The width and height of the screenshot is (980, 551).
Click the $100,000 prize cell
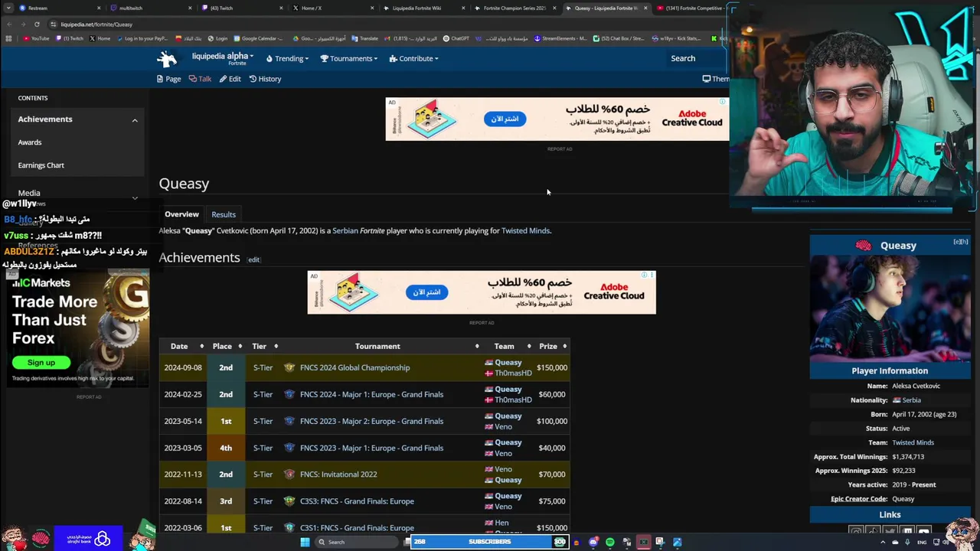pyautogui.click(x=551, y=421)
